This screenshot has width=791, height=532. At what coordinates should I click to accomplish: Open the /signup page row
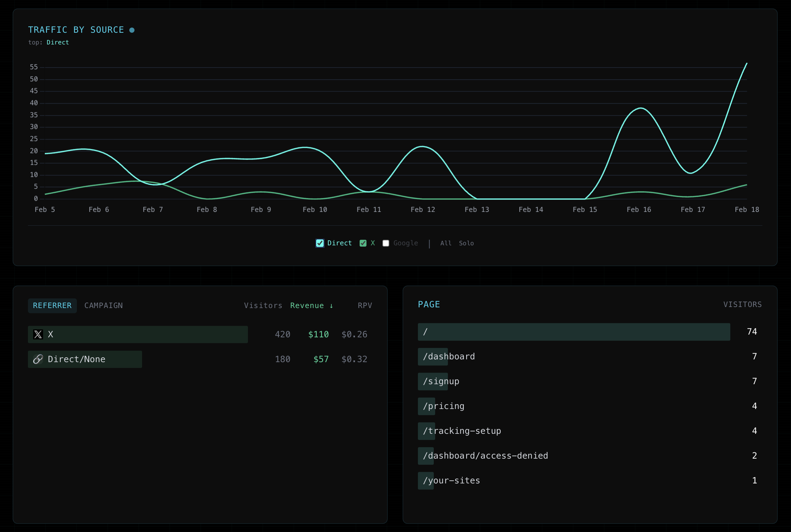(441, 381)
